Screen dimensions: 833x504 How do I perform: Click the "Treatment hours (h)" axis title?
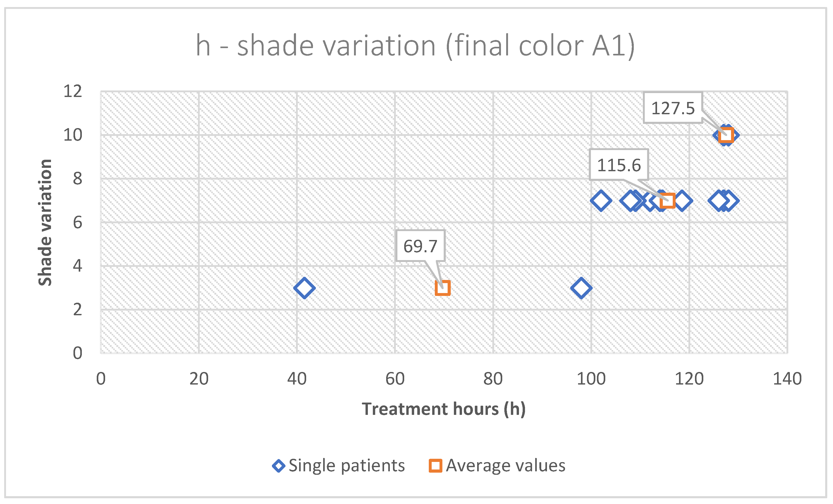443,409
